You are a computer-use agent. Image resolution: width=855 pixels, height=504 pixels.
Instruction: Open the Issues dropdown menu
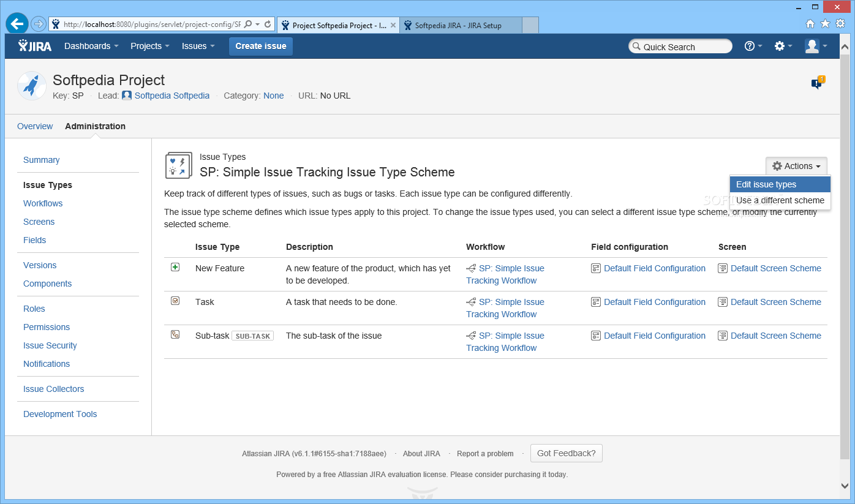(x=198, y=46)
